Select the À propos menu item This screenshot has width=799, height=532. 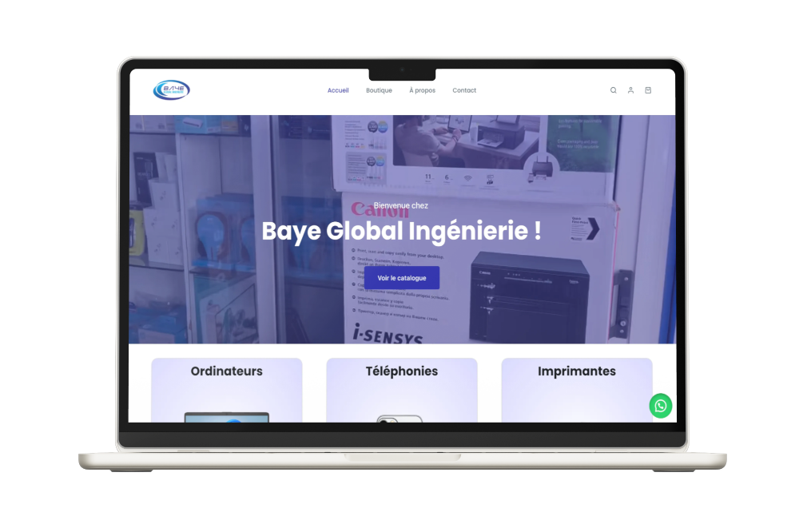(x=422, y=90)
